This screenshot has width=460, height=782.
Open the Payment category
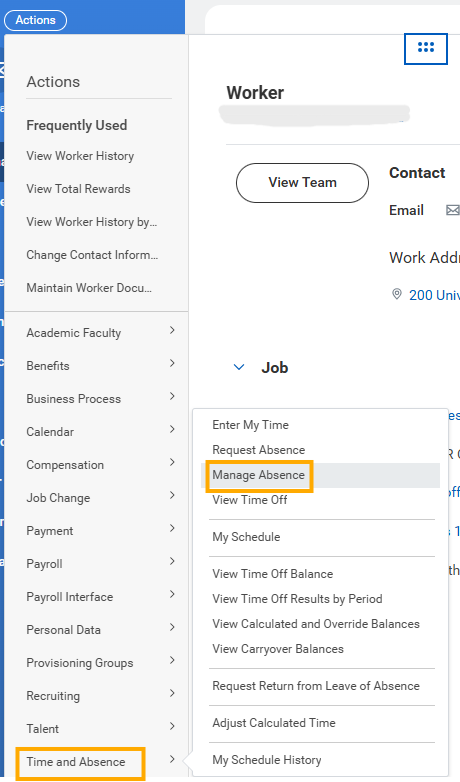tap(50, 531)
